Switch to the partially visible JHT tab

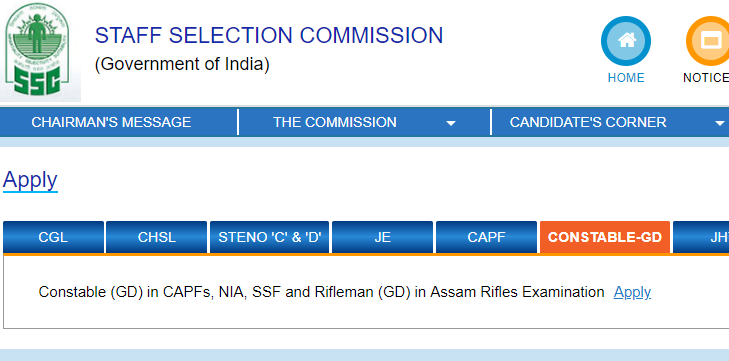701,237
